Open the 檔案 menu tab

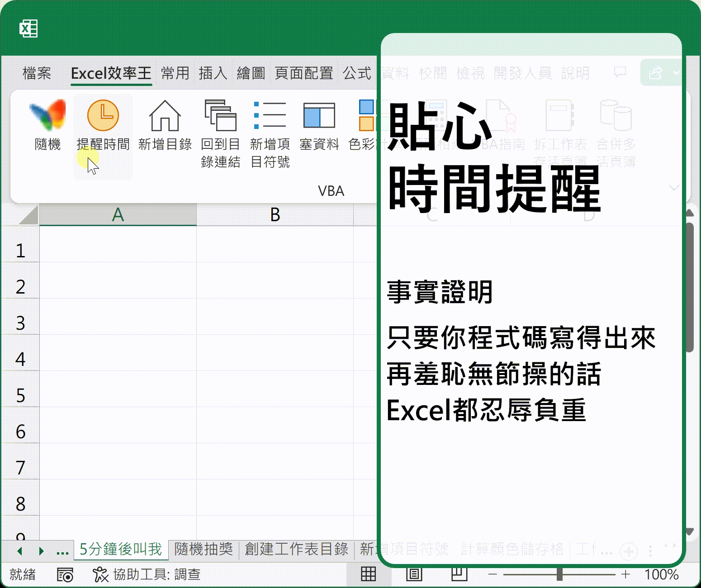click(x=37, y=73)
